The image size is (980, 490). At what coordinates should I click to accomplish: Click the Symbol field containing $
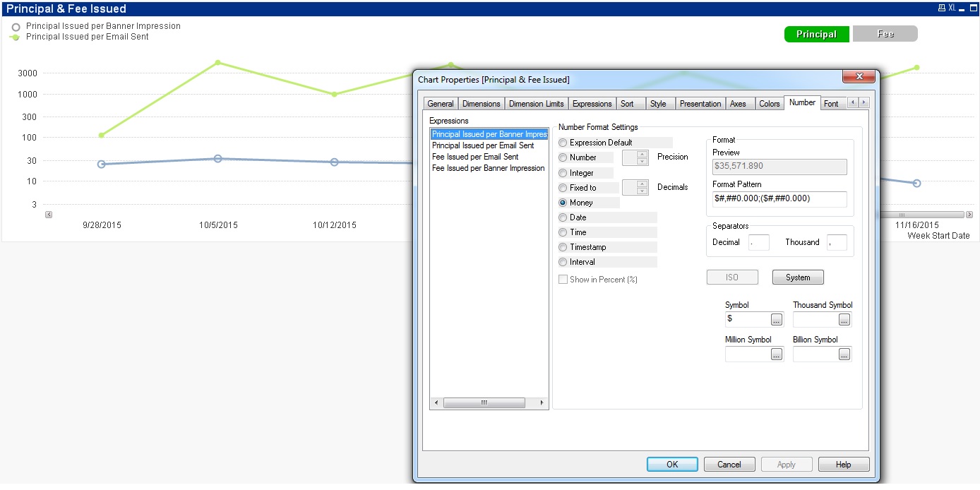click(748, 319)
